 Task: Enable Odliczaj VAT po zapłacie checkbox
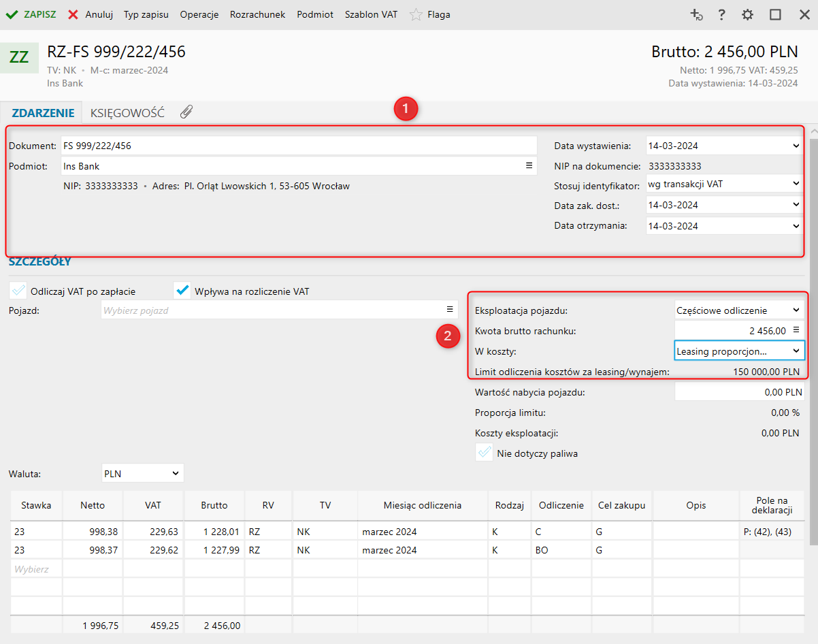pos(18,291)
